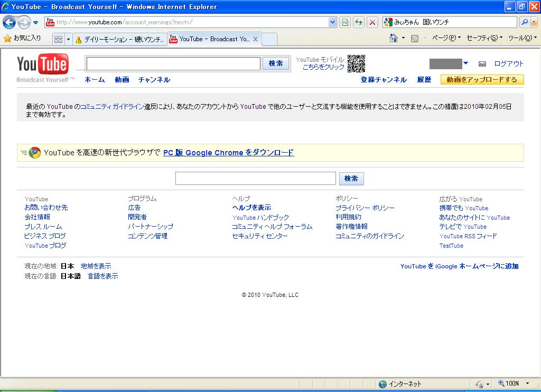Open the プレス ルーム footer link
The width and height of the screenshot is (541, 392).
[x=43, y=227]
